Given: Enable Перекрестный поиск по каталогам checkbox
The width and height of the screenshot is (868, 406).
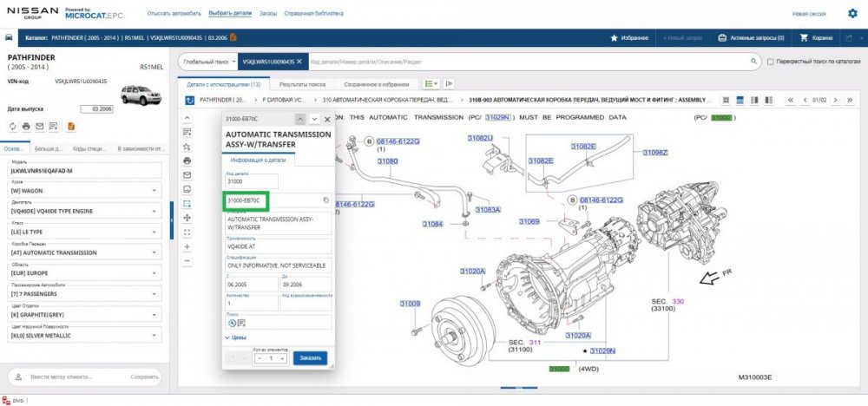Looking at the screenshot, I should 771,62.
